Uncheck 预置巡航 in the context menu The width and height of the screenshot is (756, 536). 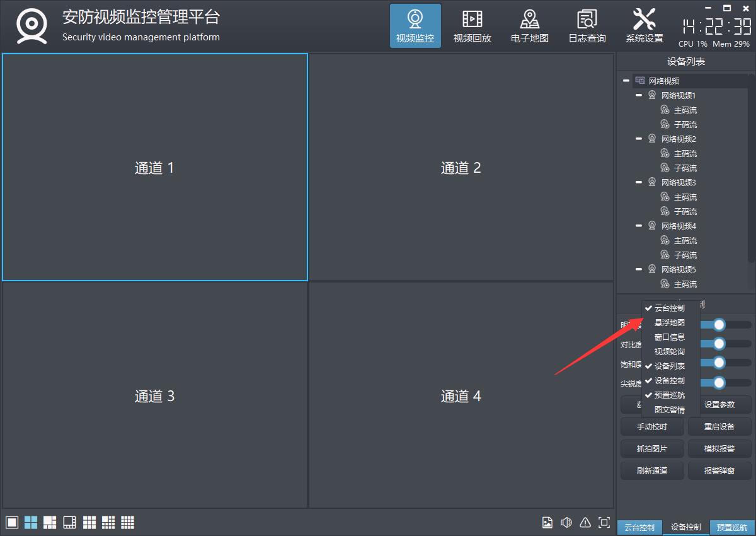coord(669,395)
